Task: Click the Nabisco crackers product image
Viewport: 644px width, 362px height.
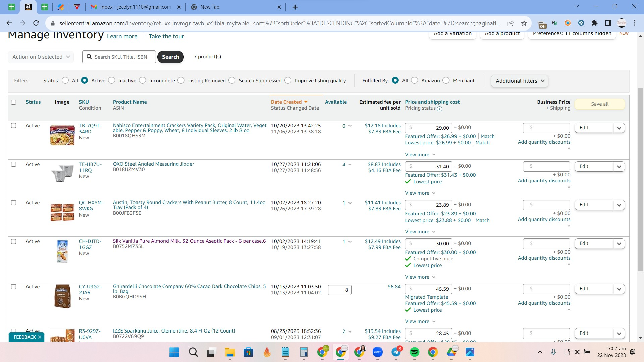Action: pos(62,135)
